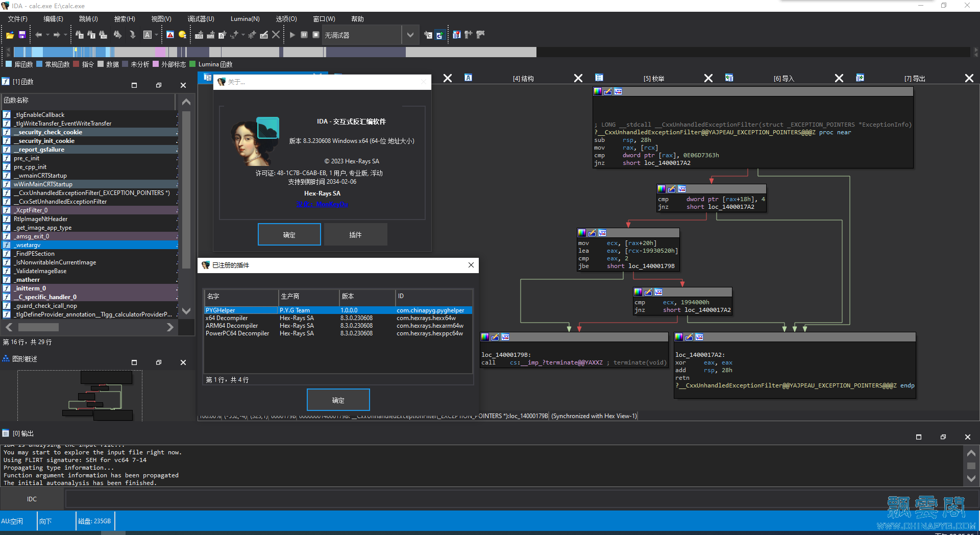Click the Lumina 函数 green legend swatch
Viewport: 980px width, 535px height.
click(x=192, y=64)
